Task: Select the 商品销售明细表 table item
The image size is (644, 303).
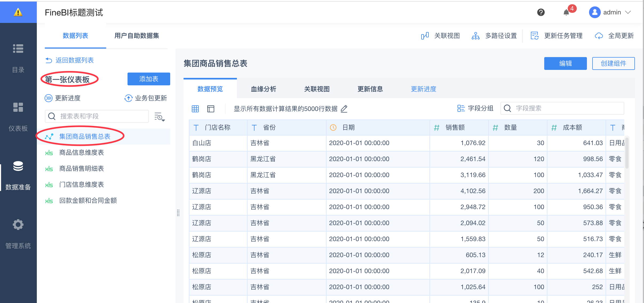Action: [x=104, y=169]
